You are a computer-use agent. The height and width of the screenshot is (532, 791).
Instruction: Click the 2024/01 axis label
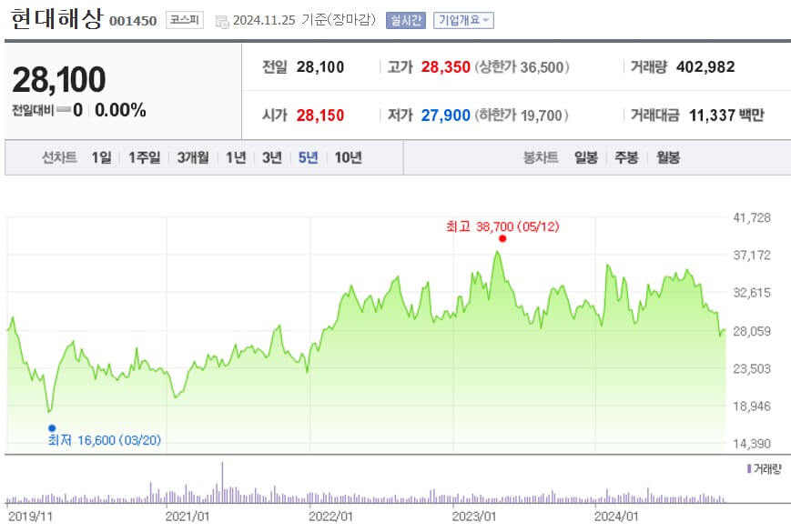coord(616,517)
